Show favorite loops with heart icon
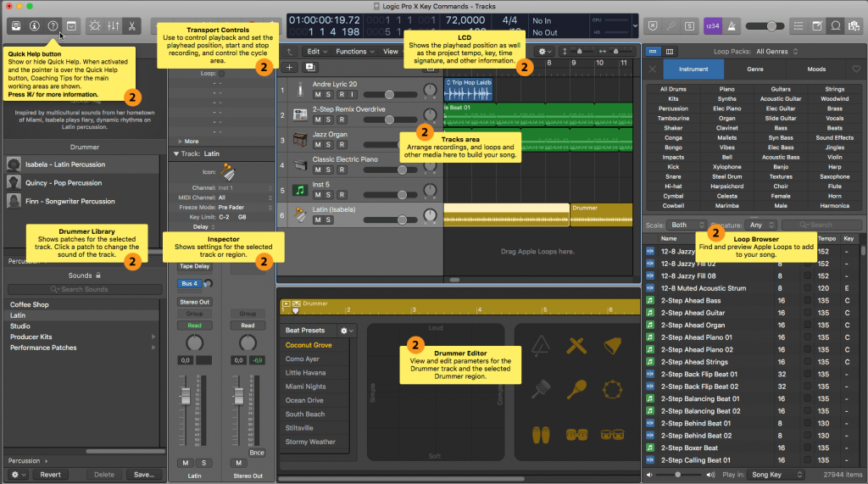868x484 pixels. [856, 70]
